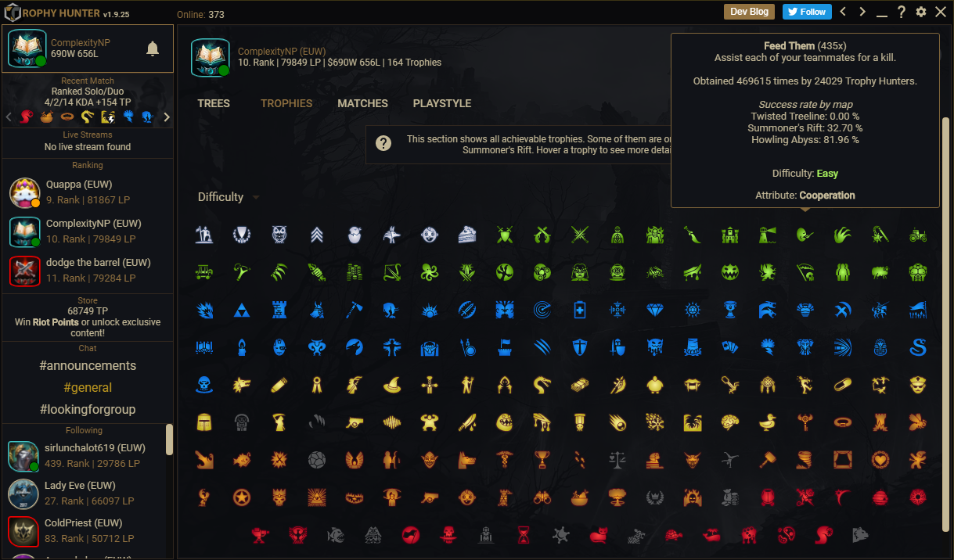Select the green tractor trophy icon

tap(918, 234)
